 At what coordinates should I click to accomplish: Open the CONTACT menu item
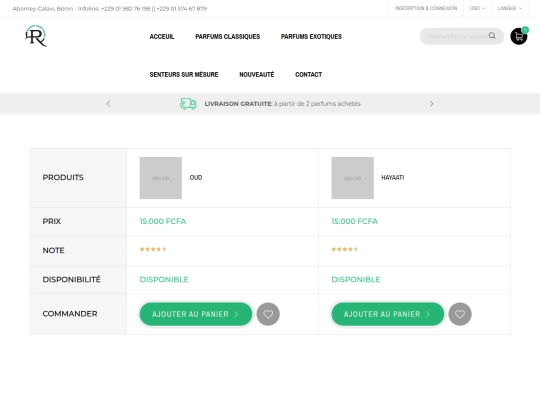[309, 74]
